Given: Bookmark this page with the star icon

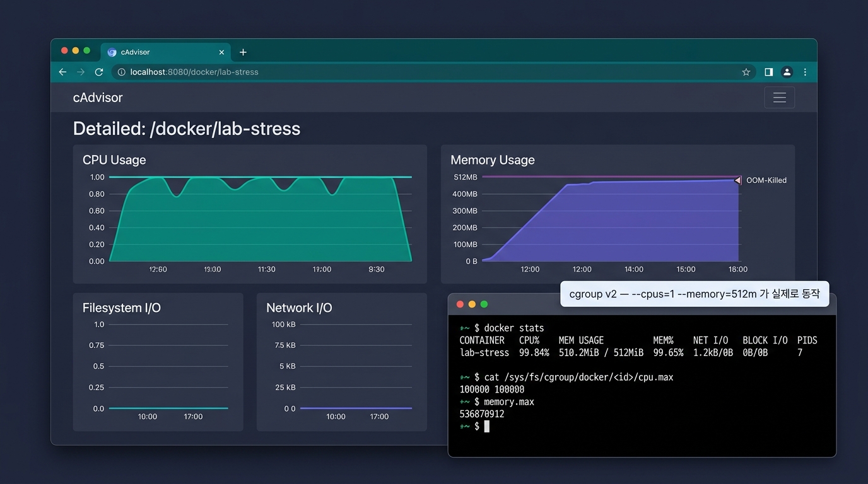Looking at the screenshot, I should coord(746,72).
